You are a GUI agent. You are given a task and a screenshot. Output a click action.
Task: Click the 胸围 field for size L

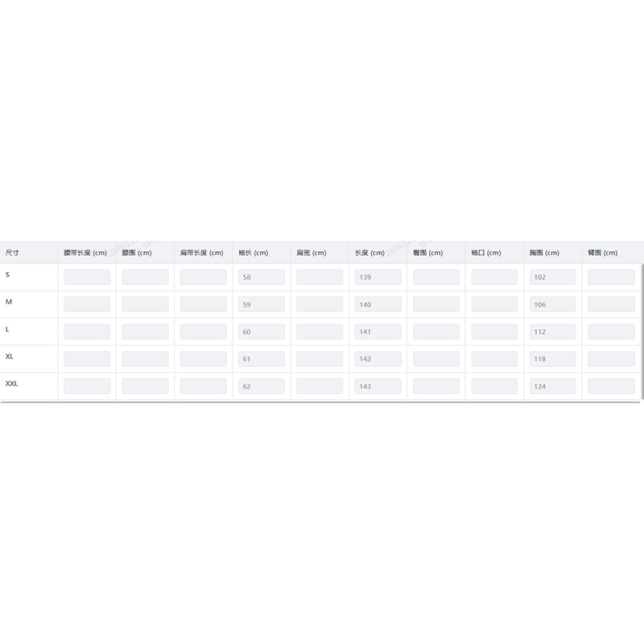click(552, 332)
